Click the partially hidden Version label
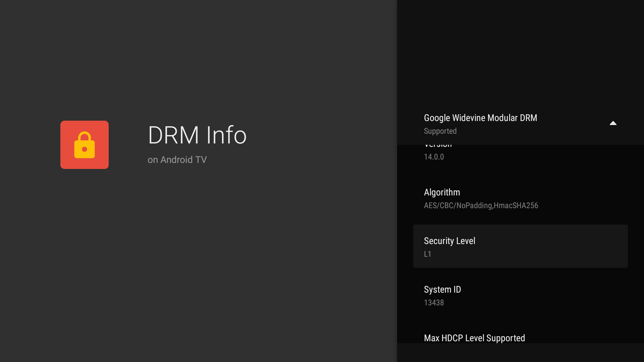This screenshot has height=362, width=644. (438, 146)
